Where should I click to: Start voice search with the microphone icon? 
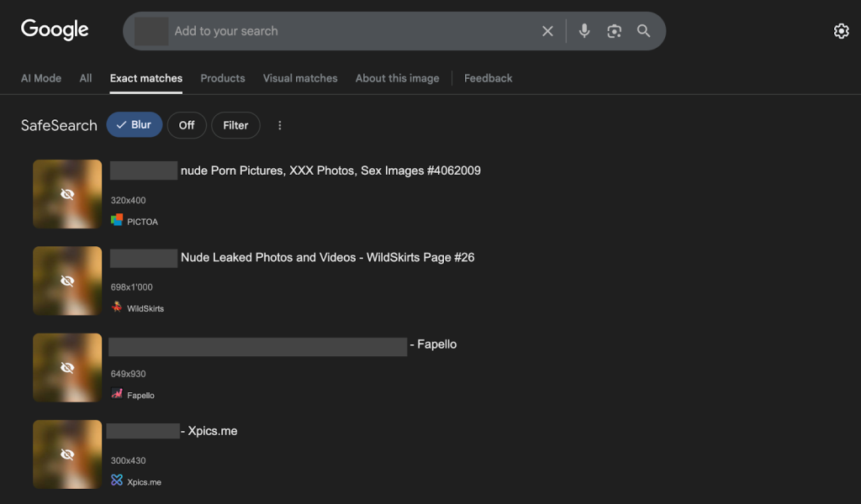tap(584, 31)
